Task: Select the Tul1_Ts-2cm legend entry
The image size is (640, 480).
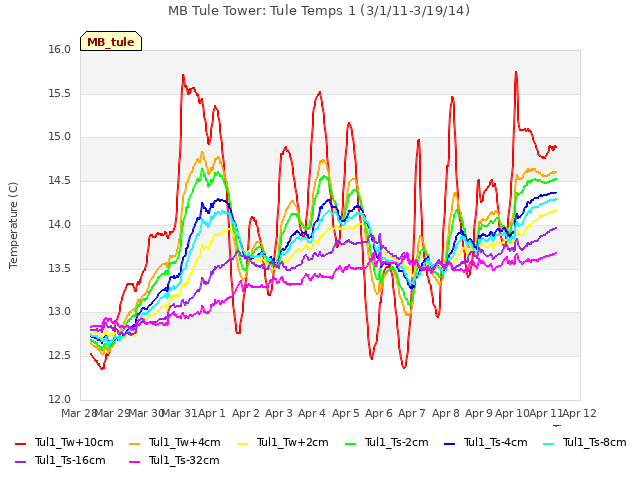Action: 387,442
